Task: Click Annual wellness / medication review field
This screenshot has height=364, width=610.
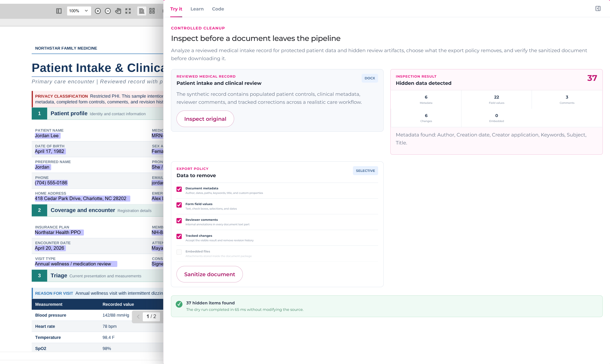Action: point(76,264)
